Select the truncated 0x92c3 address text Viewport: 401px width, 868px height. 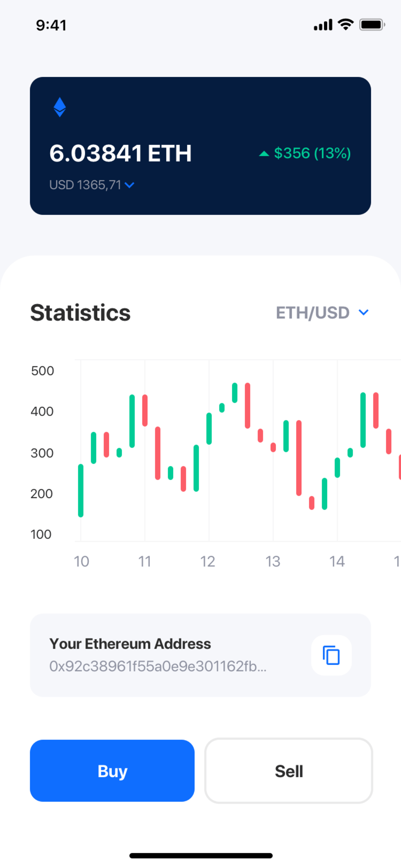click(158, 666)
